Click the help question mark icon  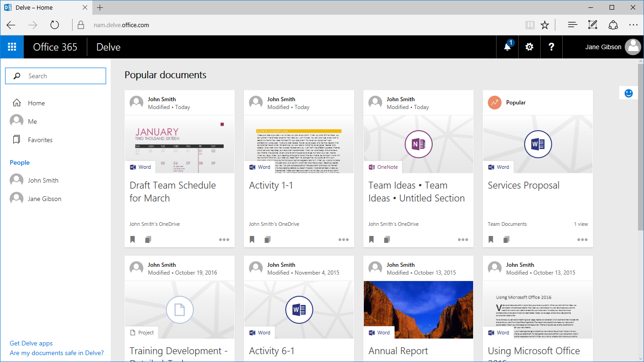(x=552, y=47)
